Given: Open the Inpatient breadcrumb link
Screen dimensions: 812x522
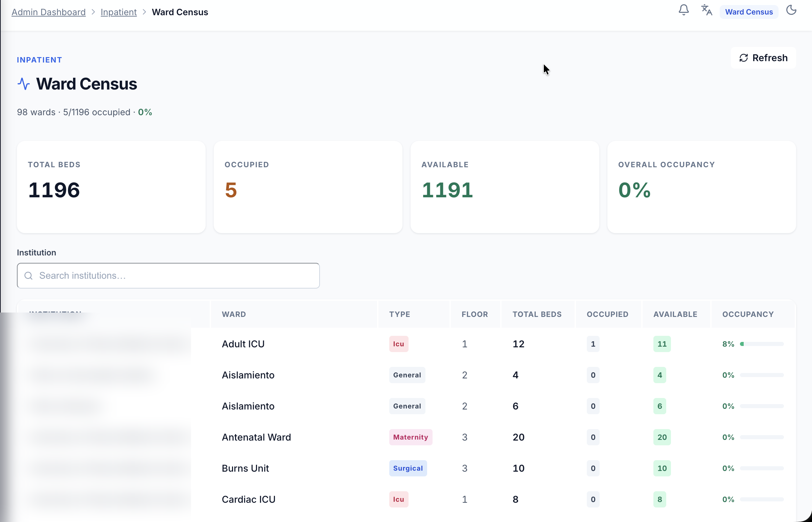Looking at the screenshot, I should click(x=119, y=12).
